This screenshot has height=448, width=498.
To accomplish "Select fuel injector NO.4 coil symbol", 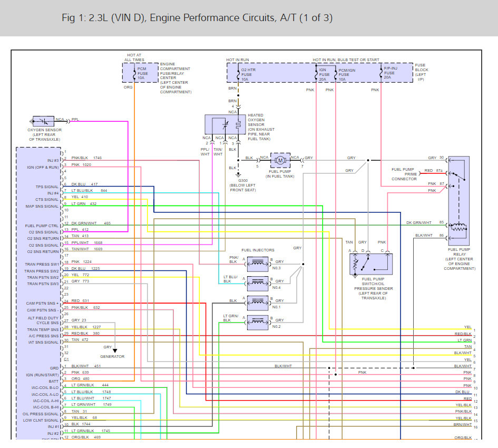I will pyautogui.click(x=258, y=284).
